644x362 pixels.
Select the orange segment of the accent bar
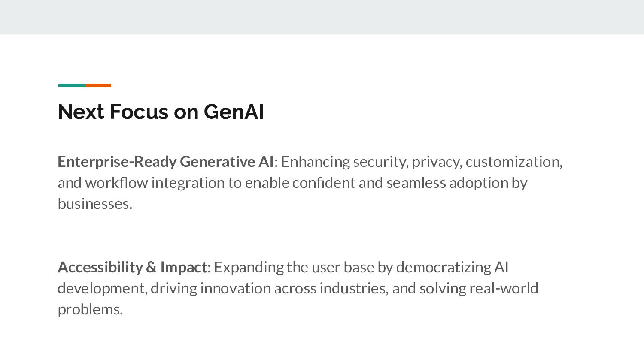[x=98, y=85]
